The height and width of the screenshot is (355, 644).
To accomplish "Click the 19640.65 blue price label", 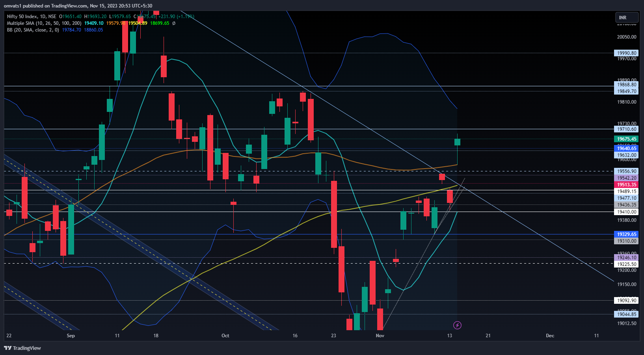I will (x=627, y=149).
